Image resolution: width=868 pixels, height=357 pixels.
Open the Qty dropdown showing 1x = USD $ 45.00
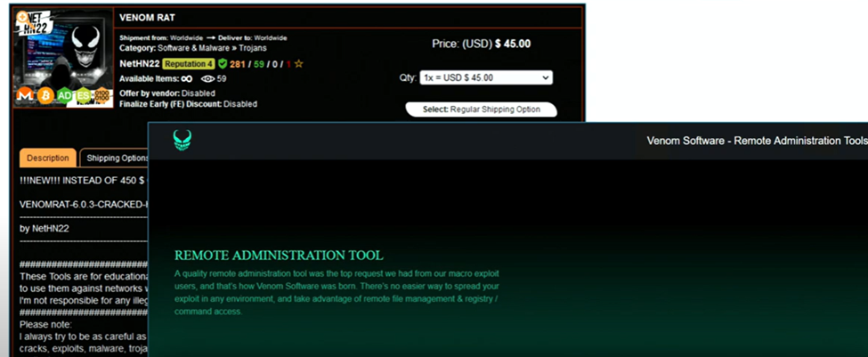pyautogui.click(x=486, y=77)
